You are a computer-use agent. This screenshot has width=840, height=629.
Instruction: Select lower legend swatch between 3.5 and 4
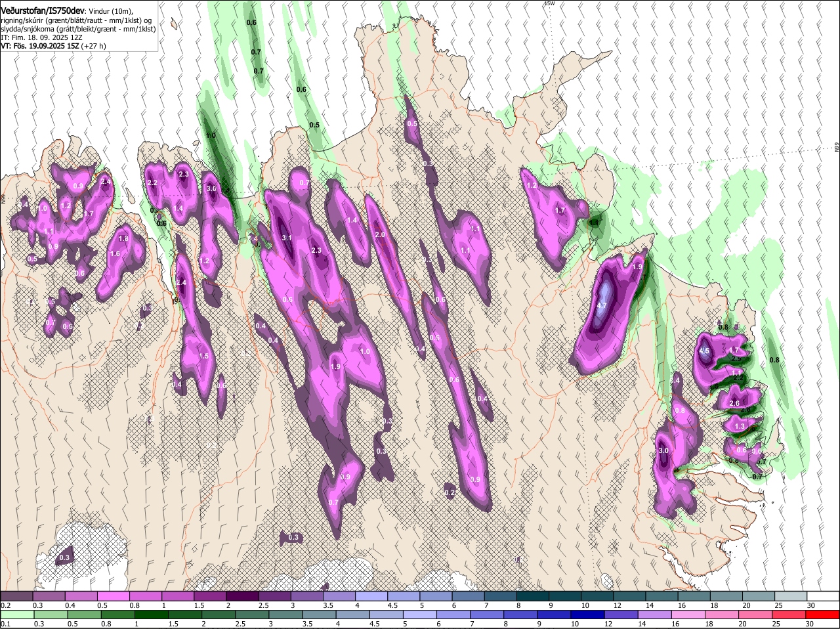coord(320,615)
